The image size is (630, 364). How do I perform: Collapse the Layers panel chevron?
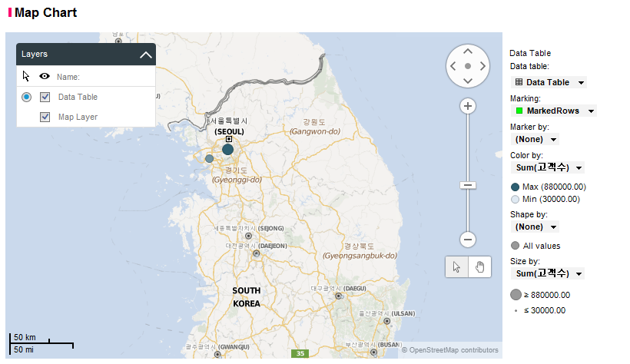pyautogui.click(x=146, y=55)
